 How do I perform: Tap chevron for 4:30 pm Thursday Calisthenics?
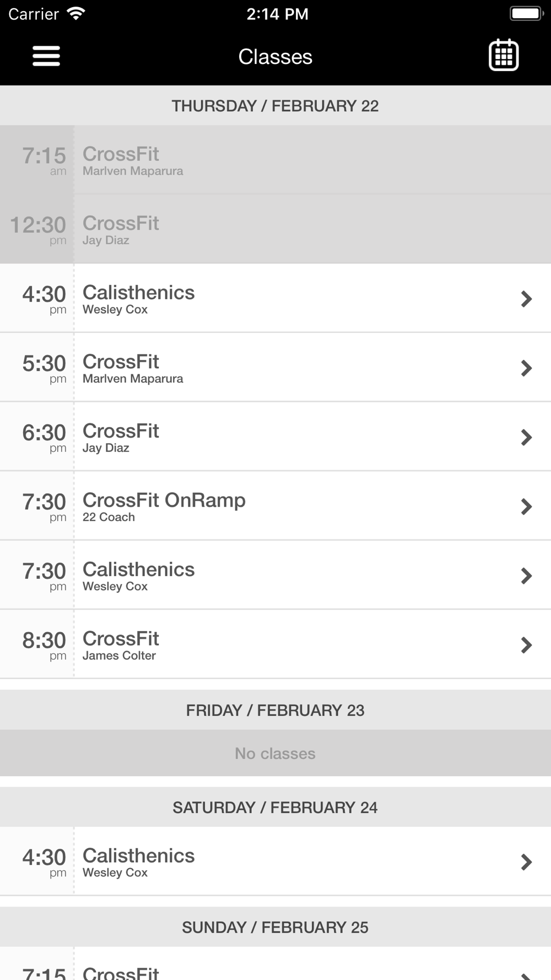526,299
